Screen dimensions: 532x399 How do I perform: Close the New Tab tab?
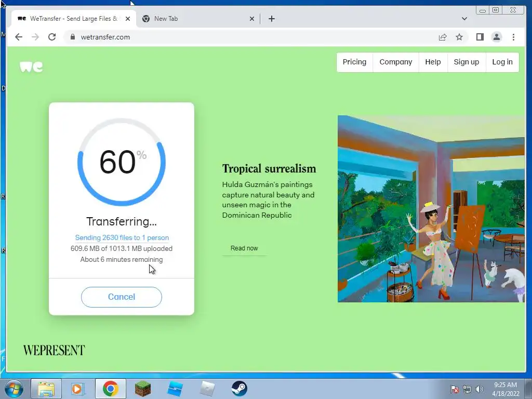coord(252,19)
